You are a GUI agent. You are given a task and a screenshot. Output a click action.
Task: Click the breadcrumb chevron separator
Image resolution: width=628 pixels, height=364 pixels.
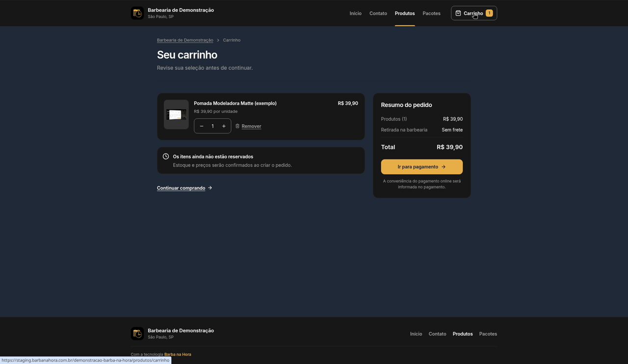coord(218,40)
